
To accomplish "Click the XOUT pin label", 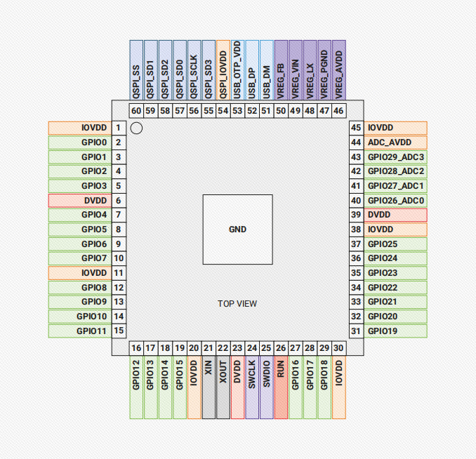I will point(223,387).
